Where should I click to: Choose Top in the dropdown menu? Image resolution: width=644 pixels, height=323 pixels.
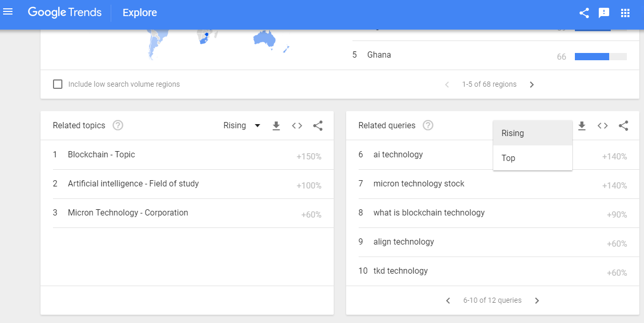point(508,158)
